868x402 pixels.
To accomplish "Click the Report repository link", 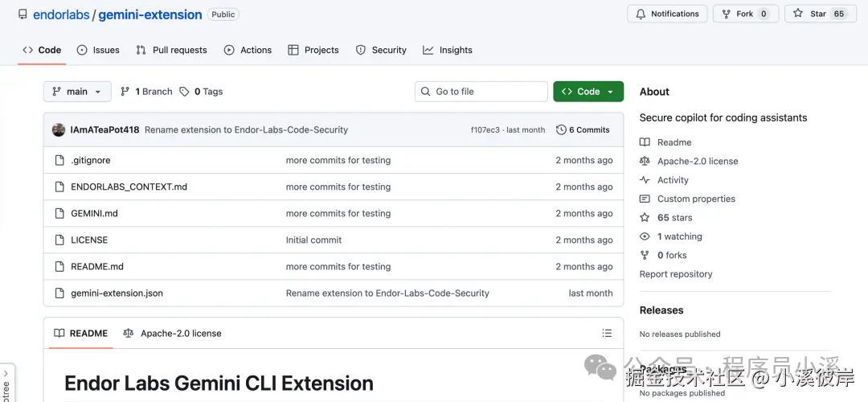I will pyautogui.click(x=676, y=274).
